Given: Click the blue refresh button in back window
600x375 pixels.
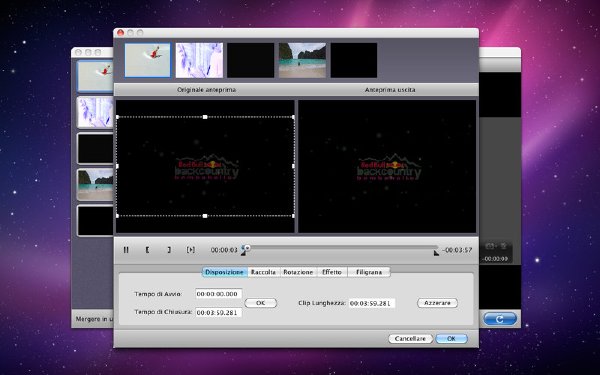Looking at the screenshot, I should click(499, 318).
